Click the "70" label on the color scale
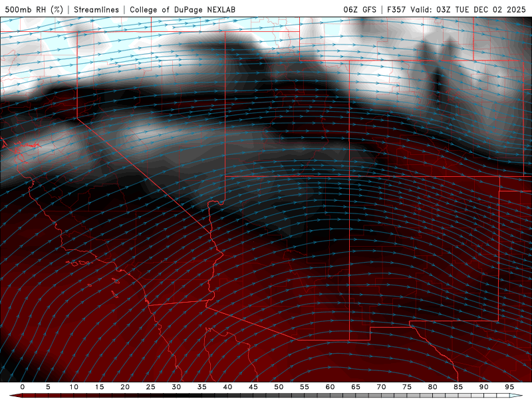This screenshot has height=399, width=532. pyautogui.click(x=381, y=387)
